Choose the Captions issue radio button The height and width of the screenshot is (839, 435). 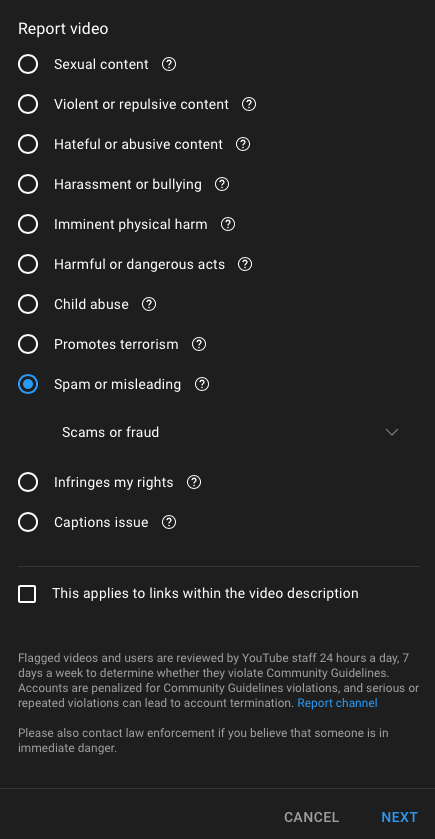28,522
